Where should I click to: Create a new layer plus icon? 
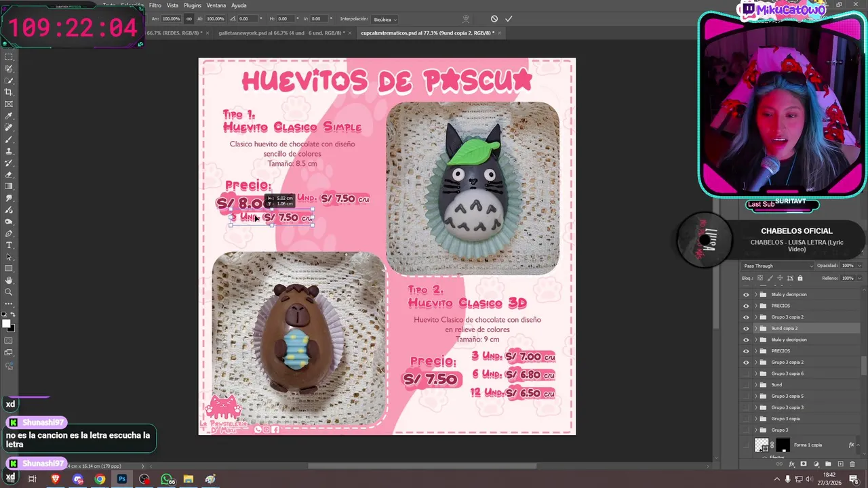point(840,464)
